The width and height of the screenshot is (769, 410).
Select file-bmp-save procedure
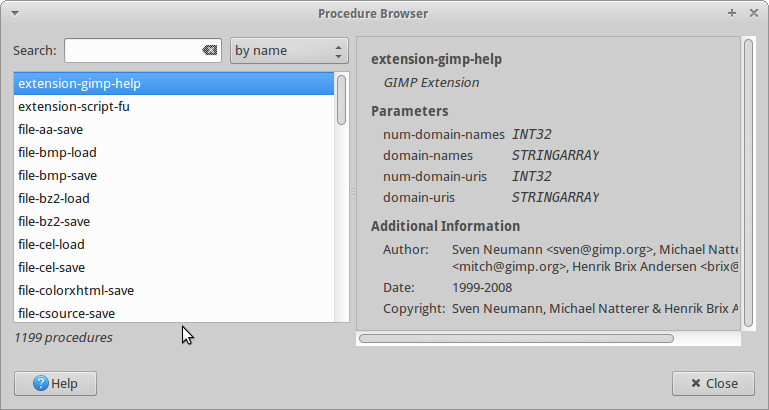point(174,176)
